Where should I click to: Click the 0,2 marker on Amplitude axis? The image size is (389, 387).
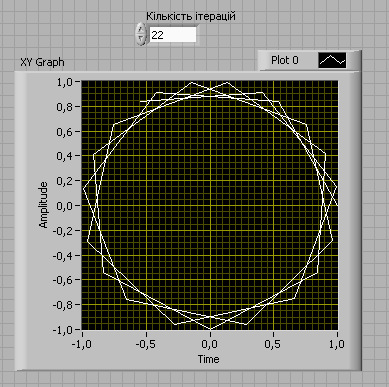(x=64, y=181)
